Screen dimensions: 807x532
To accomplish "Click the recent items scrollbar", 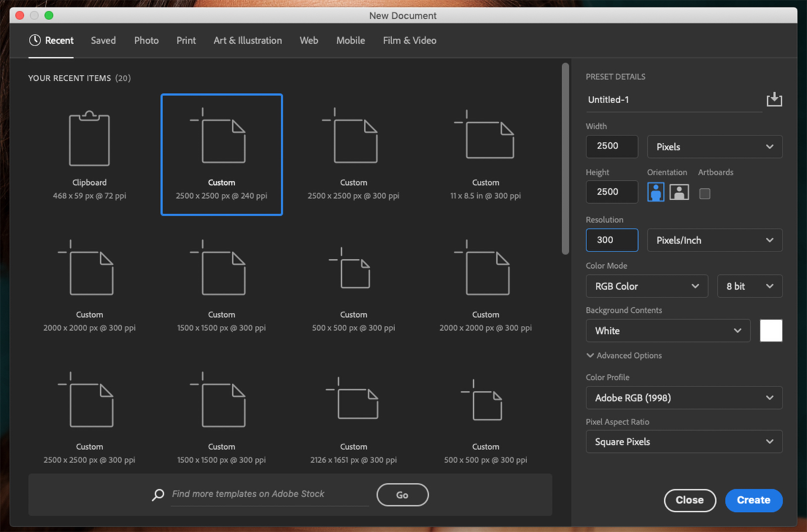I will click(x=565, y=159).
